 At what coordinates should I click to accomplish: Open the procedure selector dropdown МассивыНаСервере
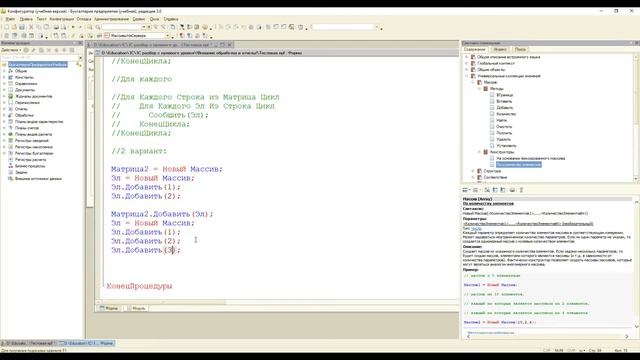coord(167,36)
